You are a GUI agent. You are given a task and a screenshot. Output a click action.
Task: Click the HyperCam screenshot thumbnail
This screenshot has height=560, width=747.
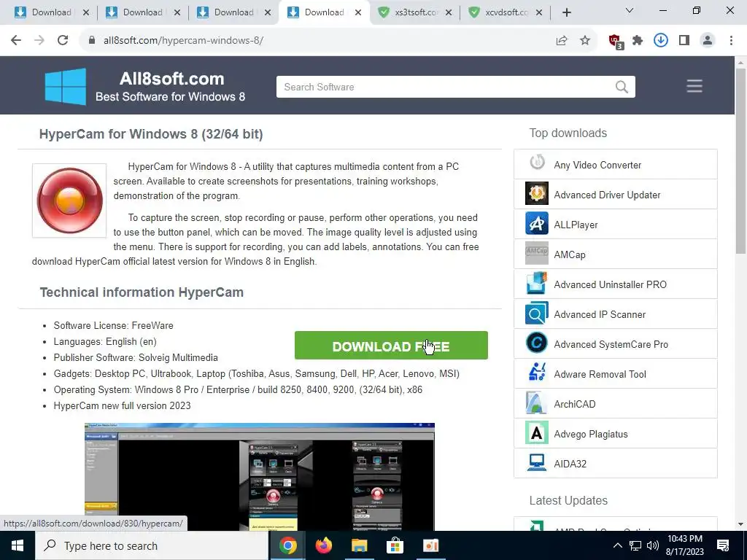[x=260, y=477]
